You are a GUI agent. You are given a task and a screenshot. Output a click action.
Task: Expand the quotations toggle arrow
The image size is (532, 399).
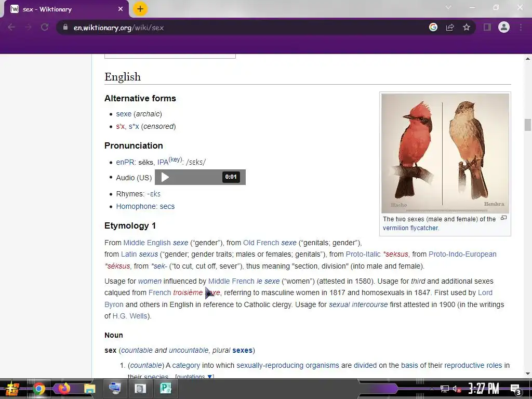pyautogui.click(x=210, y=376)
